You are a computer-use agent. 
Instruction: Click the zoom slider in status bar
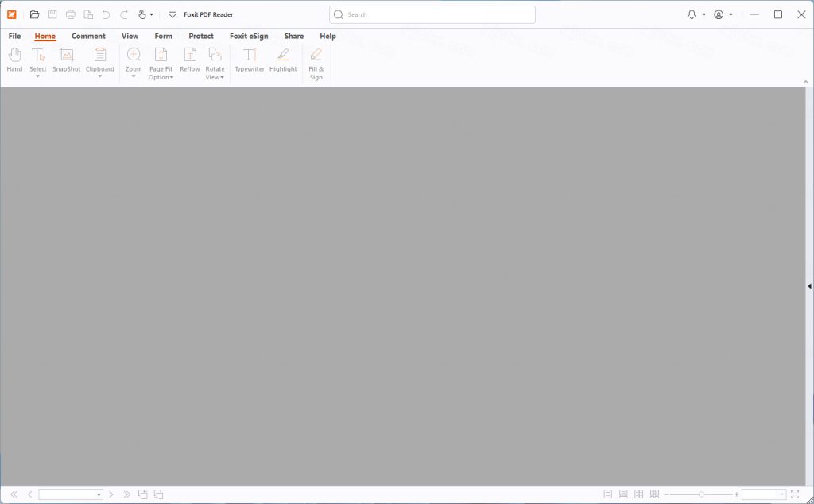tap(701, 494)
